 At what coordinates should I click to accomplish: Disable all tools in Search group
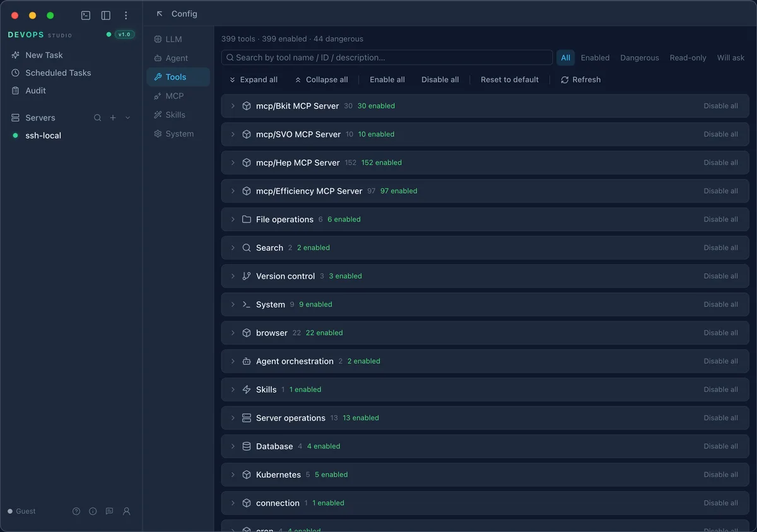pos(720,248)
